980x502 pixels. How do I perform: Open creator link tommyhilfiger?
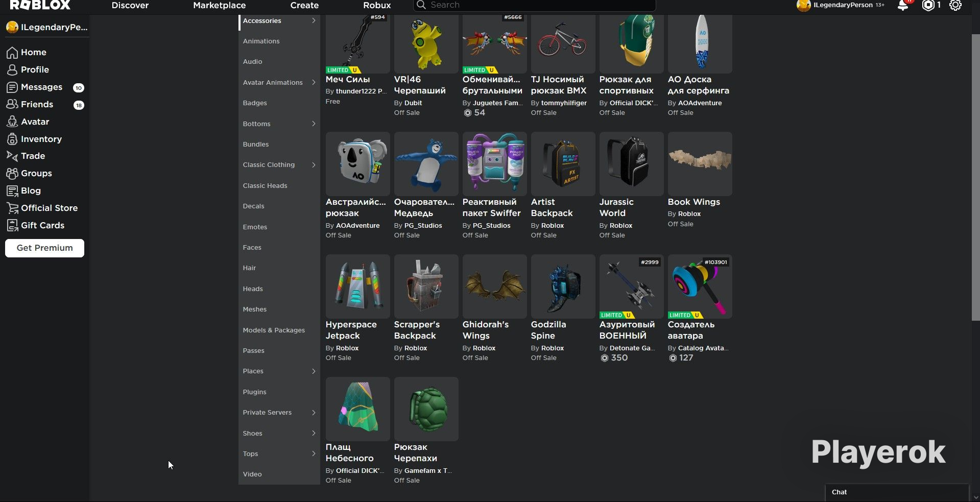point(564,103)
